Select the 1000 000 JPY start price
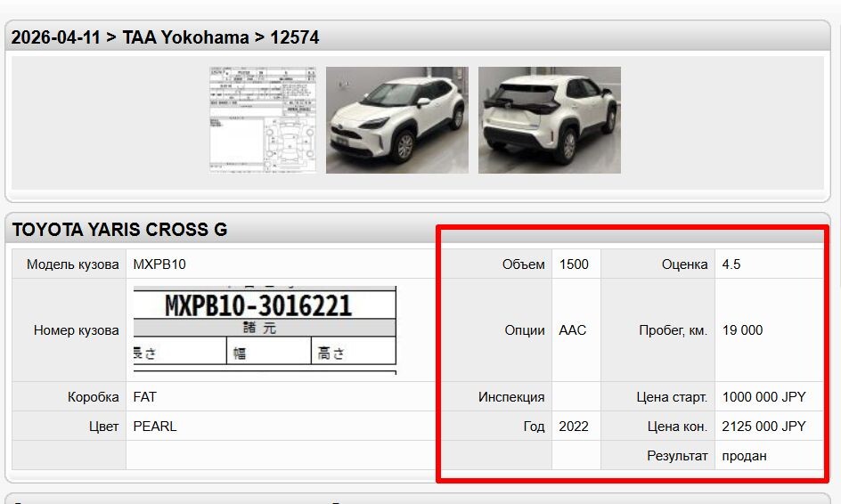841x504 pixels. 763,397
